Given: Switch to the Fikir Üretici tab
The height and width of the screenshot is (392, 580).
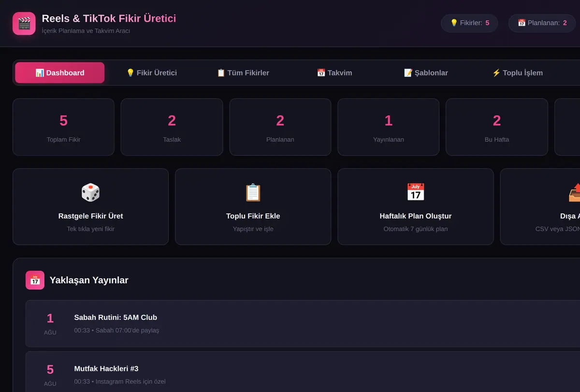Looking at the screenshot, I should click(x=151, y=73).
